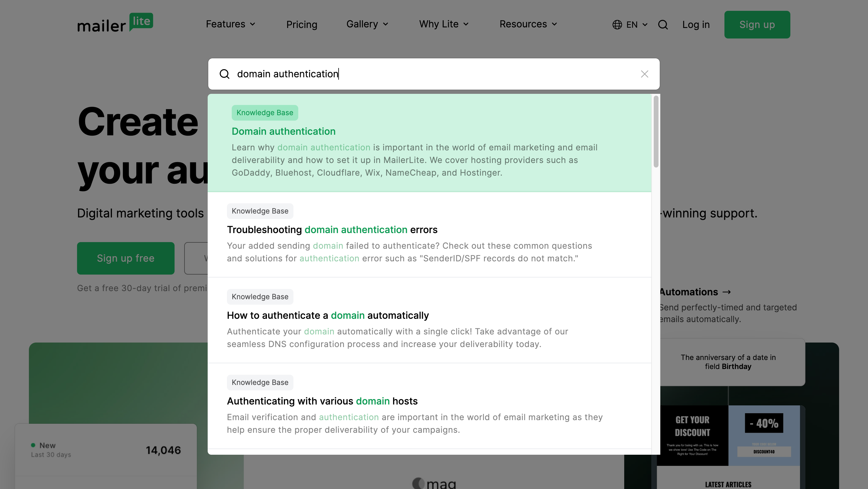Click the Sign up free button

pyautogui.click(x=126, y=258)
